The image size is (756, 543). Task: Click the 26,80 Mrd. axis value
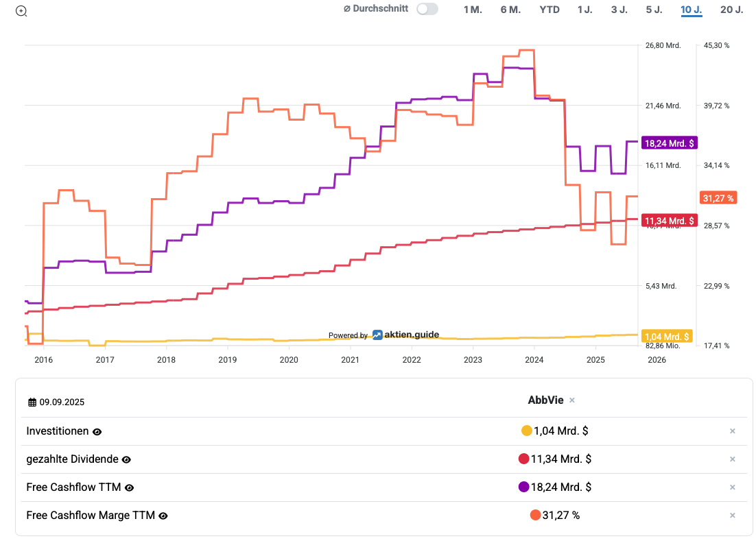pyautogui.click(x=663, y=45)
